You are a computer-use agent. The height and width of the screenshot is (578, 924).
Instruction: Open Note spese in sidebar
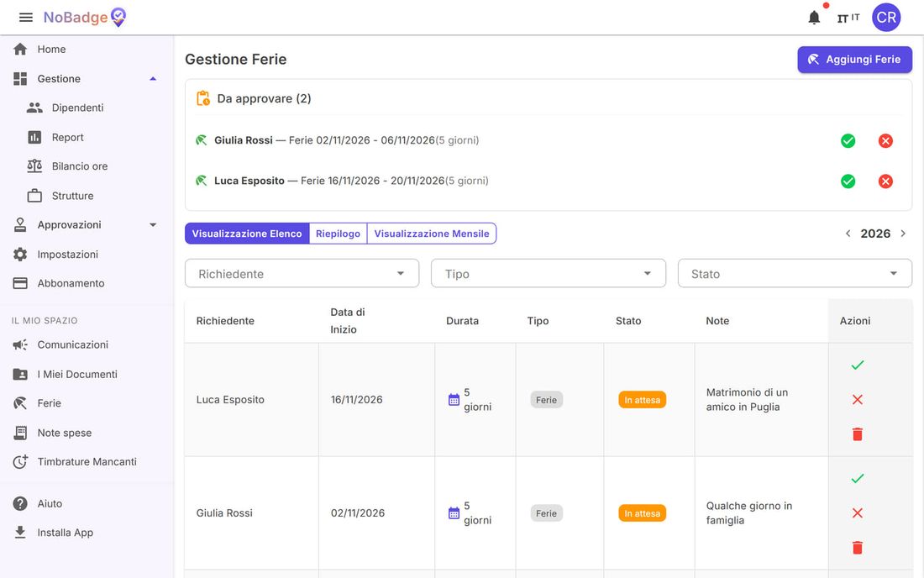(87, 433)
